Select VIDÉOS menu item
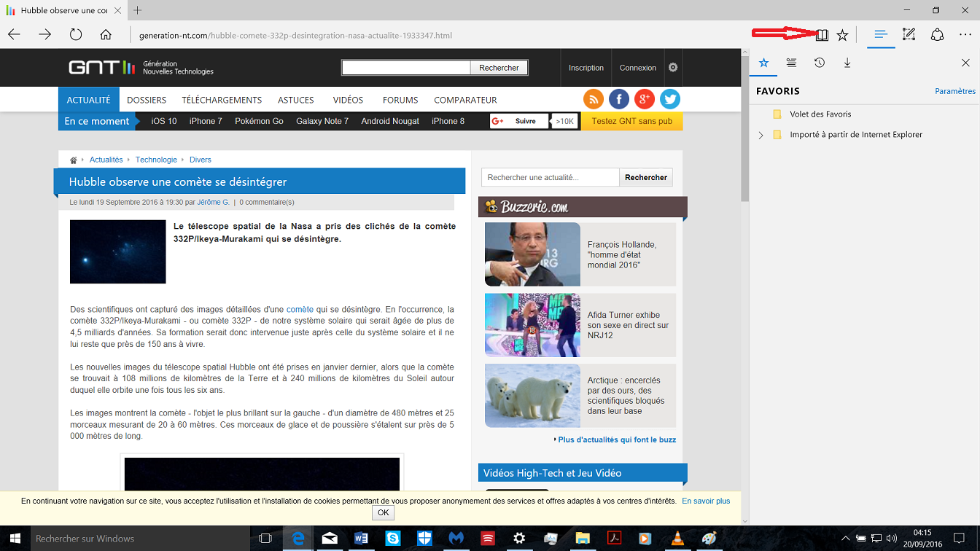 [x=348, y=100]
